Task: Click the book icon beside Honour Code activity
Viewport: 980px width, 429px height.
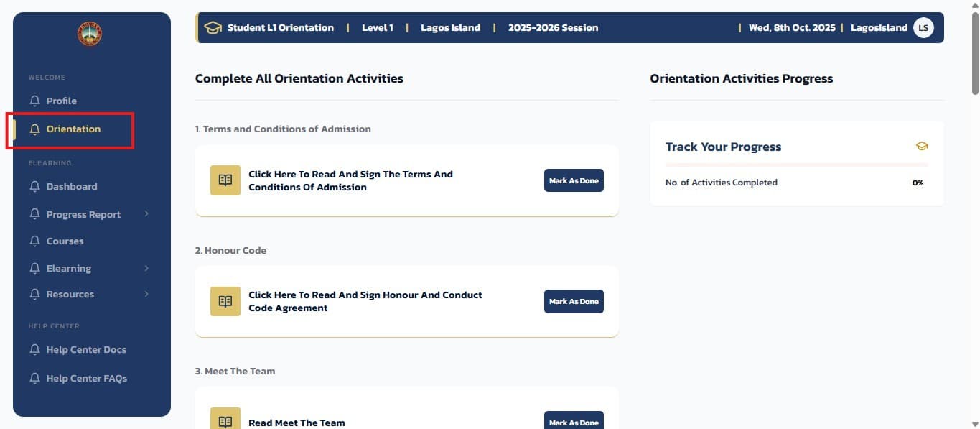Action: pyautogui.click(x=225, y=301)
